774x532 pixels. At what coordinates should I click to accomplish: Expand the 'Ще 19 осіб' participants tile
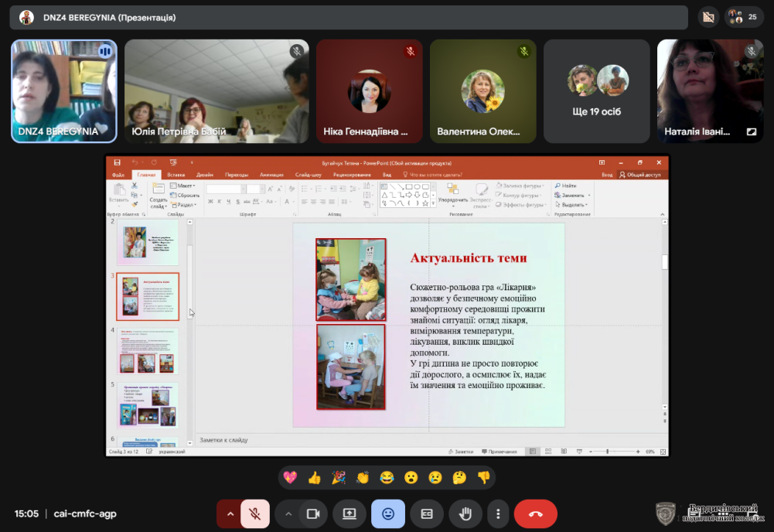coord(596,91)
